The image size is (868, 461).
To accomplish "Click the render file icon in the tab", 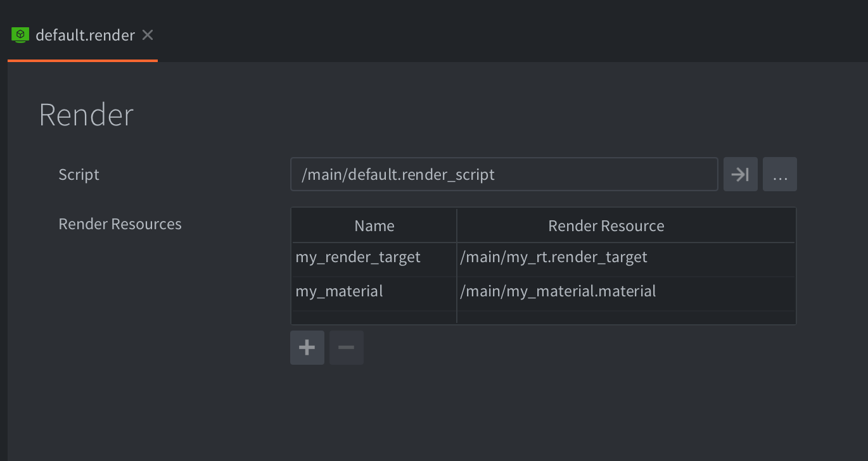I will (20, 35).
